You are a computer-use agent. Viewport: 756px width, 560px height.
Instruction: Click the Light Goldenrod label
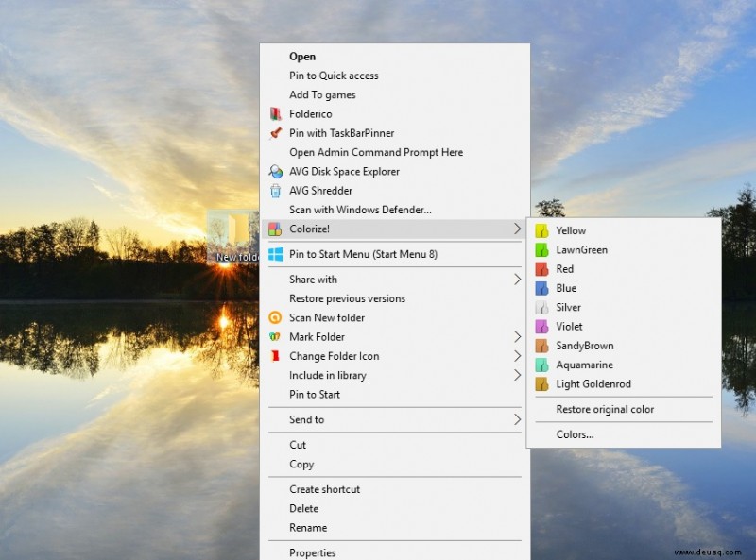593,384
